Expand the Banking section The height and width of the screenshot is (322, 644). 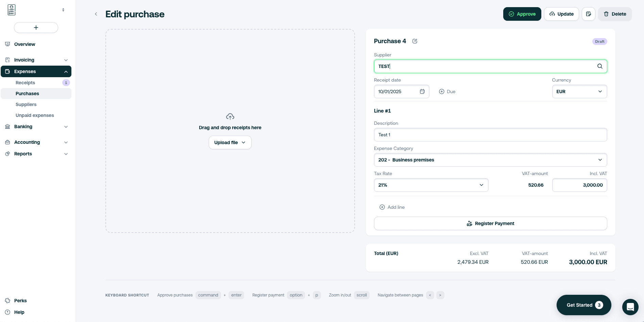point(66,126)
